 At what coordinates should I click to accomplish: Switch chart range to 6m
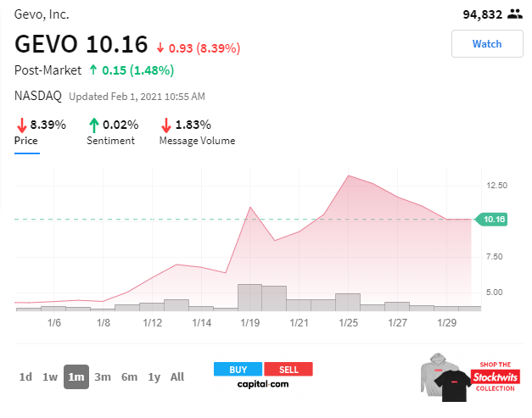129,376
